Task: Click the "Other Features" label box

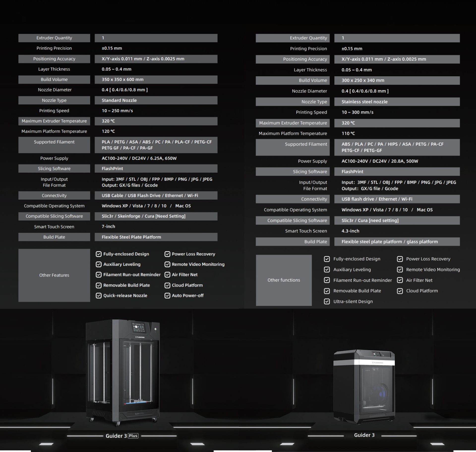Action: click(54, 275)
